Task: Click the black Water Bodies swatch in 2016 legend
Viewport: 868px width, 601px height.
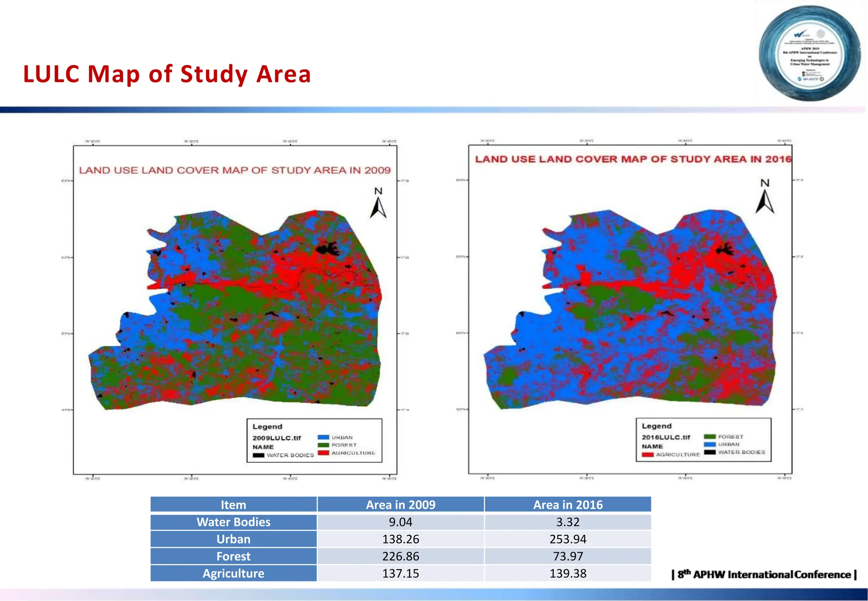Action: [710, 452]
